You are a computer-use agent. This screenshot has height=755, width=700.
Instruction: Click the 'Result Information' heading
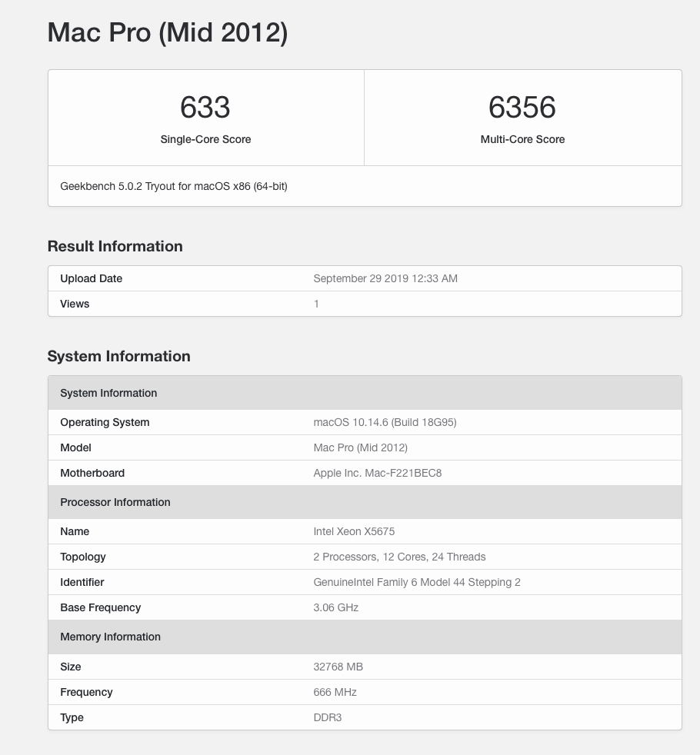[x=115, y=246]
